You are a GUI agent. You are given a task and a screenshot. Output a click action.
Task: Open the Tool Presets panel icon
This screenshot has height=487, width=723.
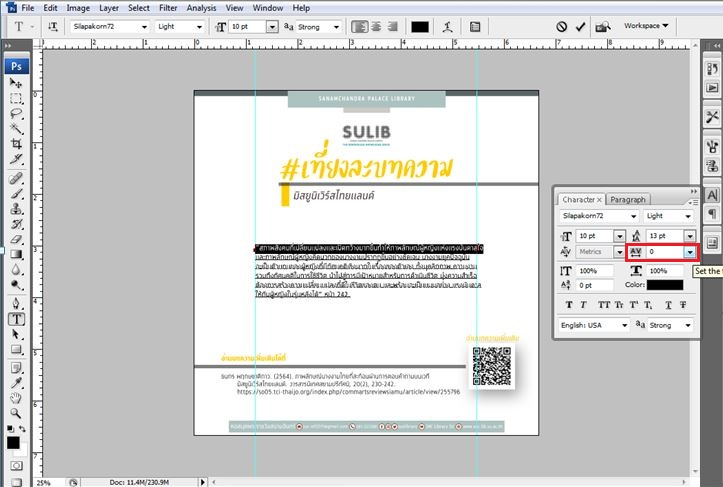(712, 117)
